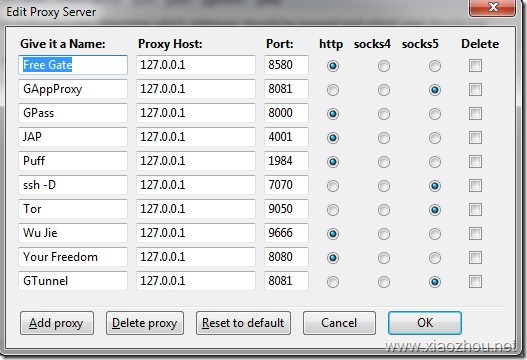Edit the Your Freedom name field
Image resolution: width=527 pixels, height=360 pixels.
click(73, 257)
